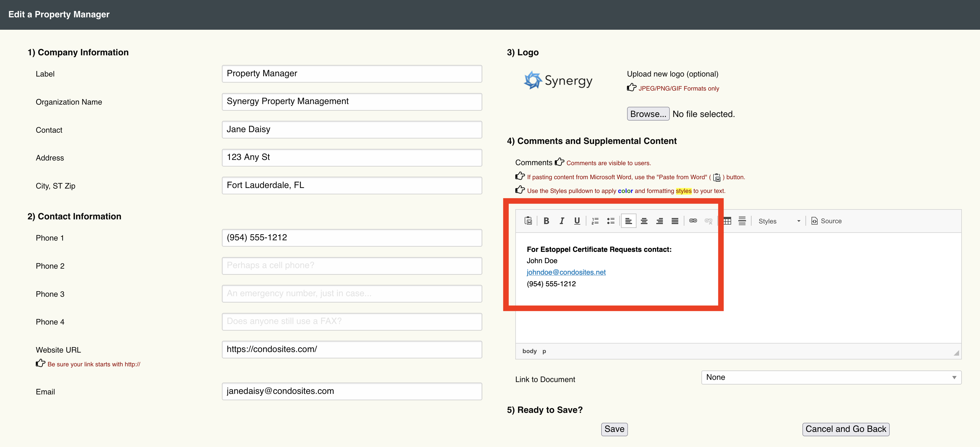Insert a bulleted list

pos(611,221)
